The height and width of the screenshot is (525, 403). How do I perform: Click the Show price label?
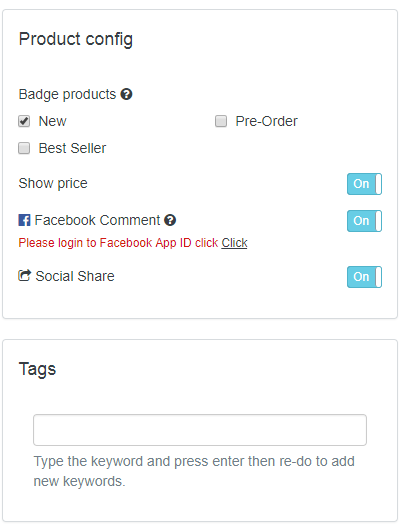pyautogui.click(x=53, y=183)
